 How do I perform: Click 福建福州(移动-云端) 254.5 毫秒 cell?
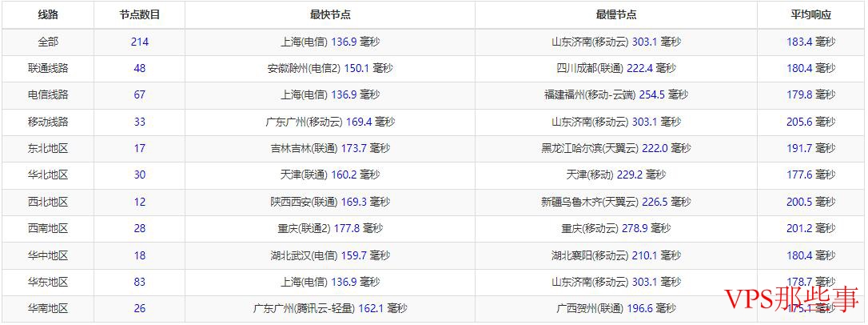[616, 94]
